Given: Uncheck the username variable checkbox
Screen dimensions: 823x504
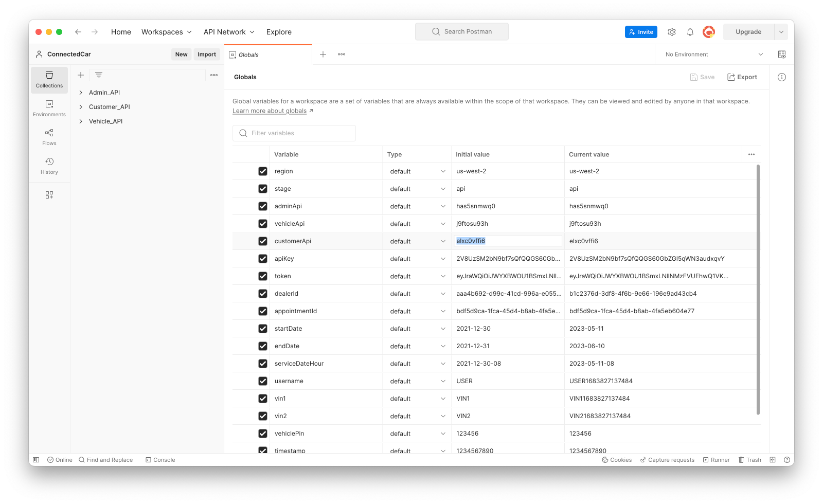Looking at the screenshot, I should click(x=263, y=381).
